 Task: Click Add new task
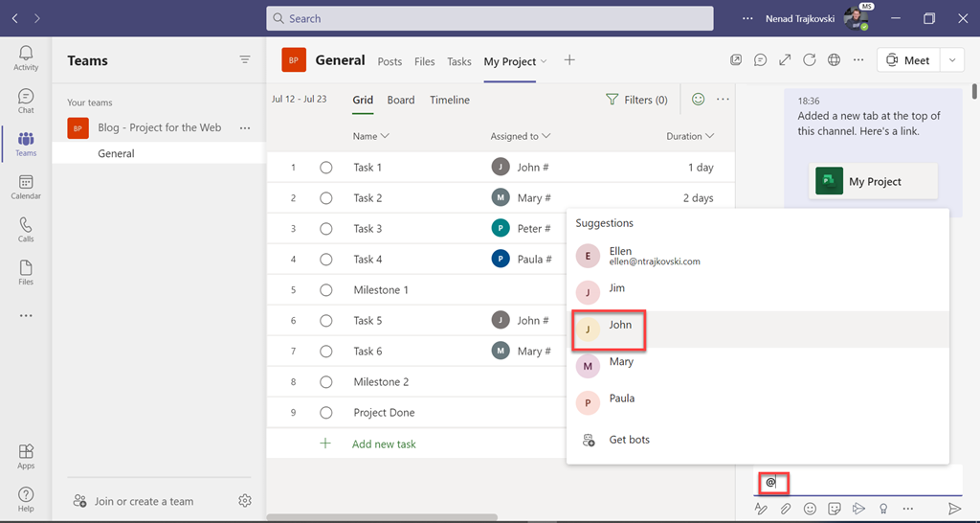point(383,444)
